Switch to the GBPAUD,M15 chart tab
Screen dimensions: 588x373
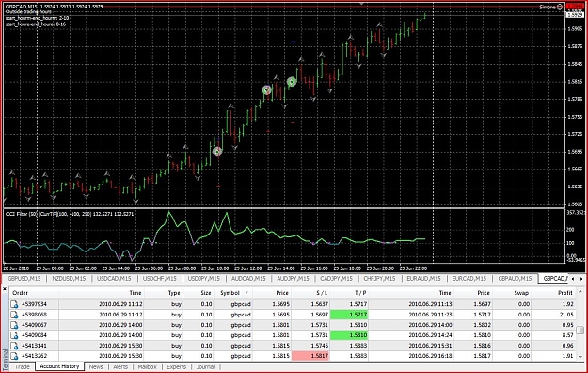515,279
